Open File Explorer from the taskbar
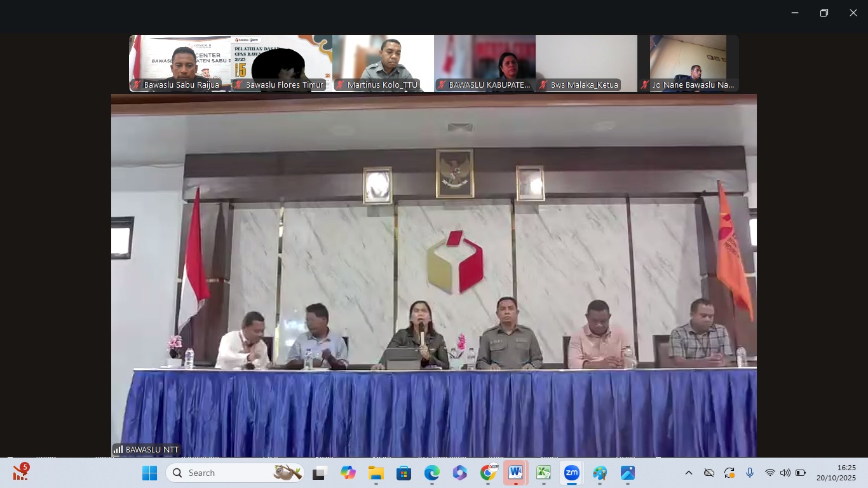 [376, 473]
